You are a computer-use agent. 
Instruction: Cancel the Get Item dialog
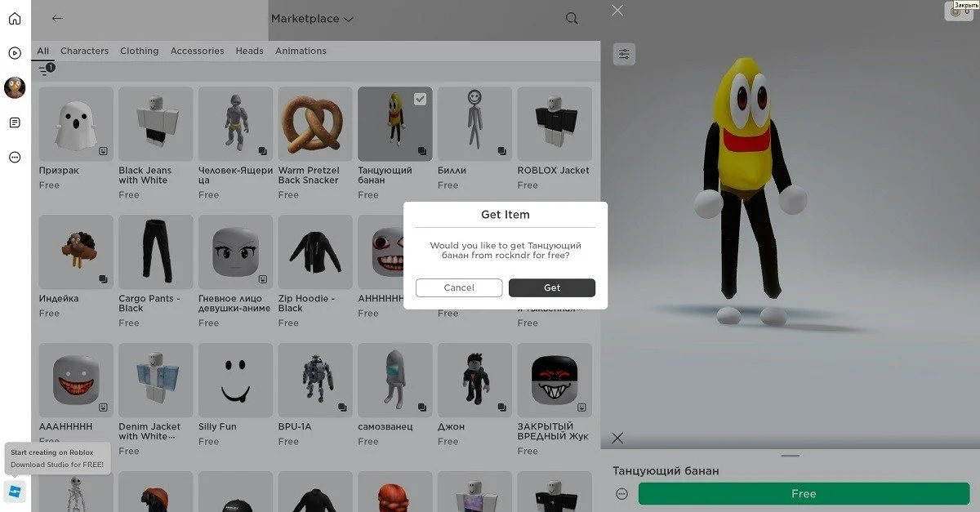(459, 287)
